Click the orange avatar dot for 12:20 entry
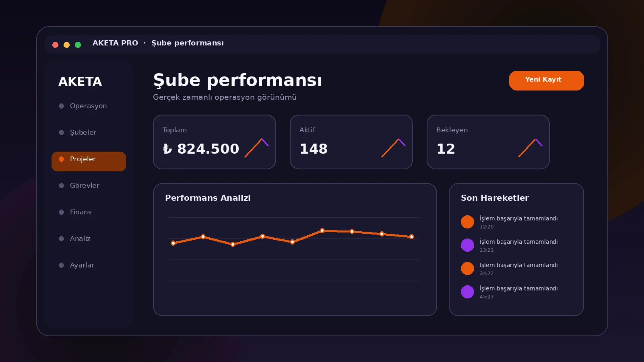The height and width of the screenshot is (362, 644). [467, 222]
